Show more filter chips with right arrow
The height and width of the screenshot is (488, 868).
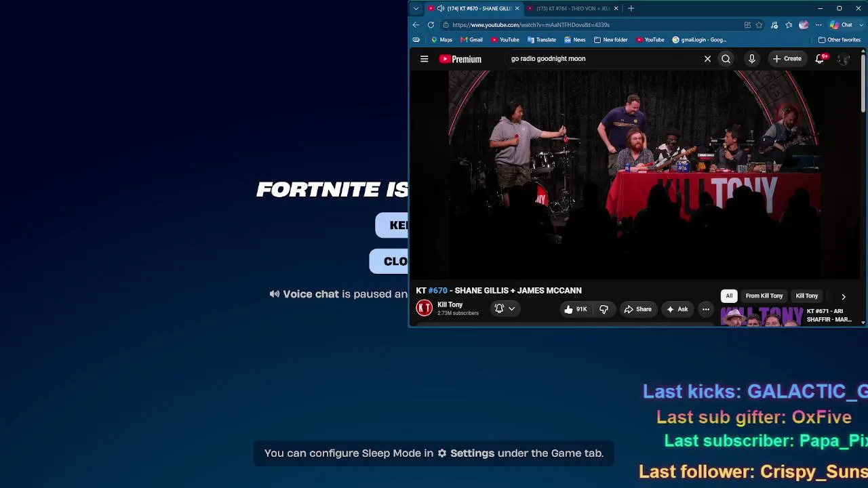[844, 297]
